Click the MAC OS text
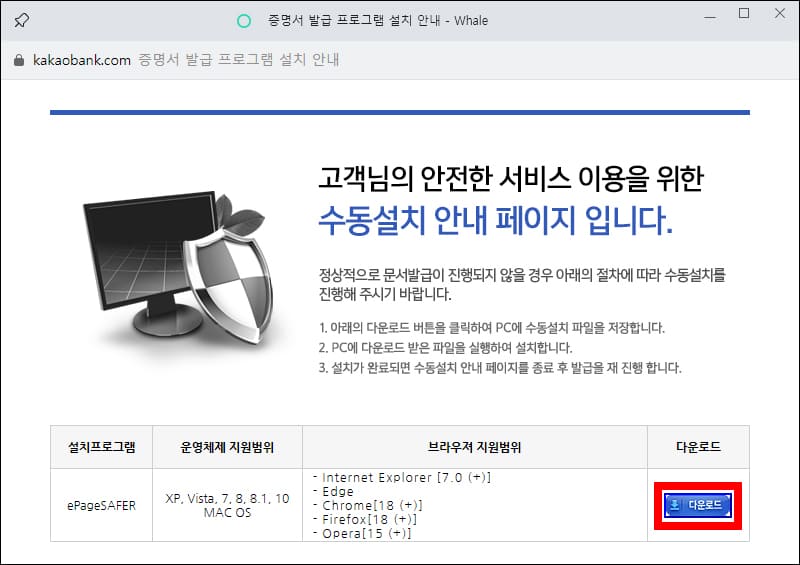 [x=228, y=512]
